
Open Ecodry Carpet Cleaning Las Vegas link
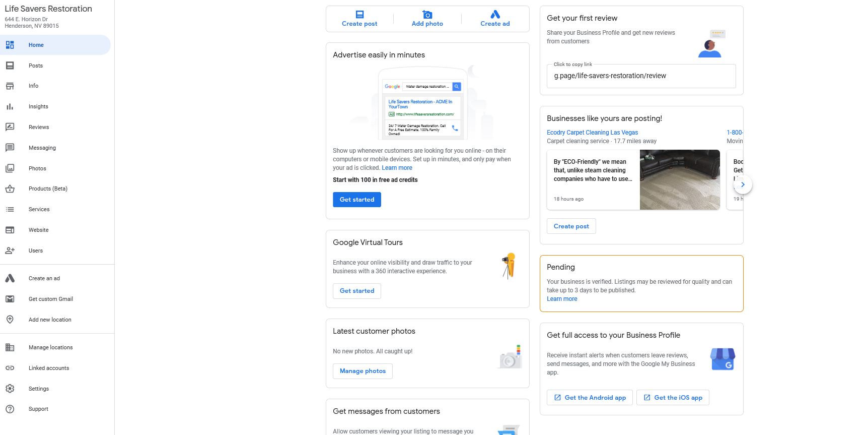coord(592,133)
